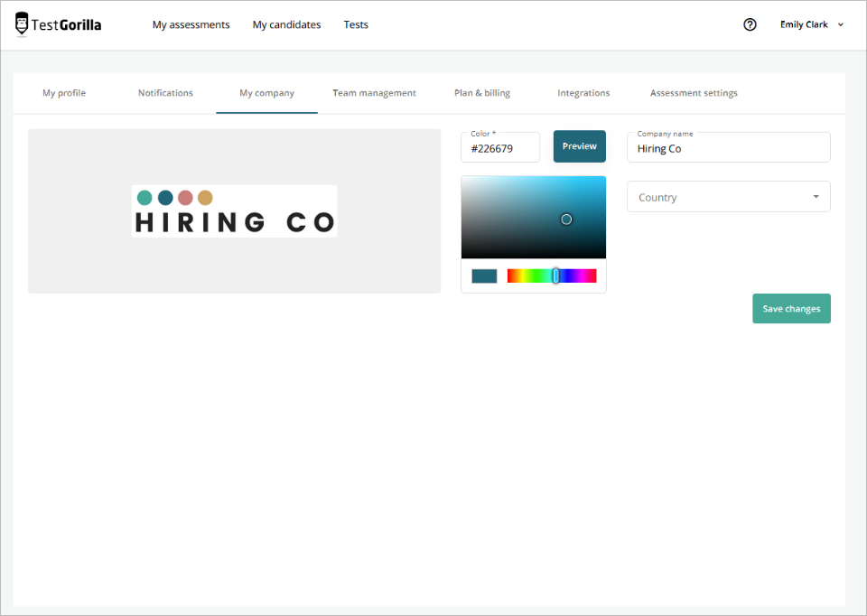Click the current color preview swatch
867x616 pixels.
click(484, 275)
